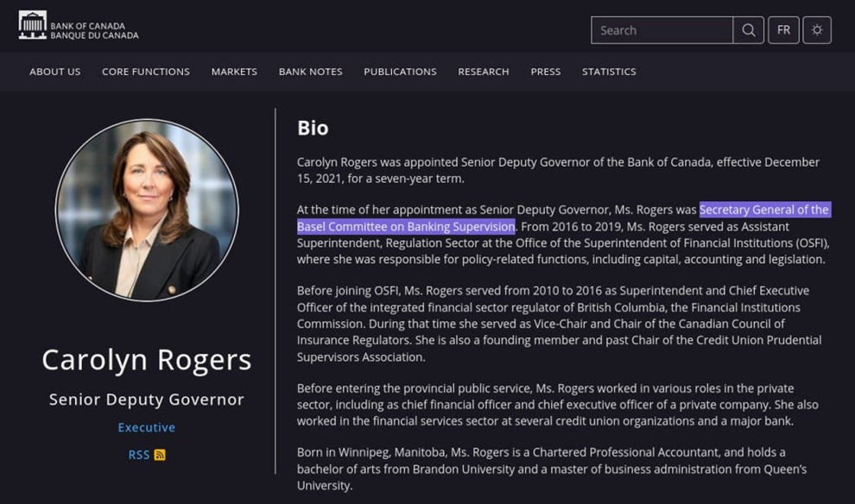The image size is (855, 504).
Task: Expand the Bank Notes menu
Action: pyautogui.click(x=311, y=72)
